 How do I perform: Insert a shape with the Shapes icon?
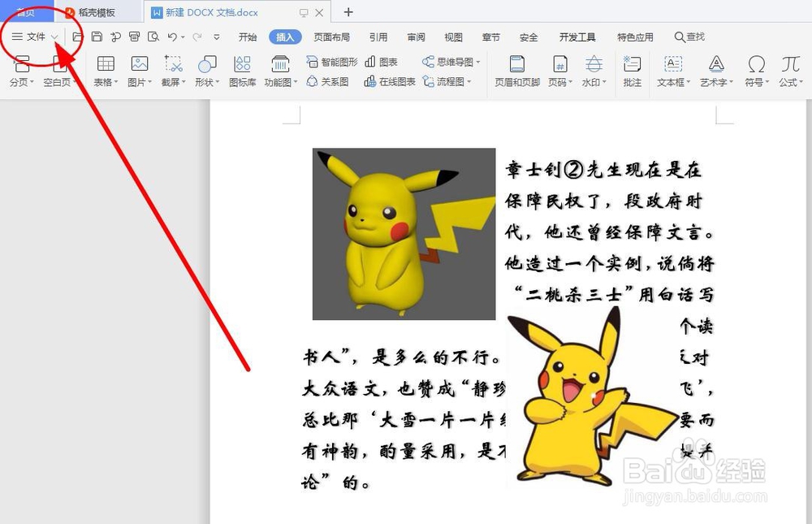coord(207,69)
